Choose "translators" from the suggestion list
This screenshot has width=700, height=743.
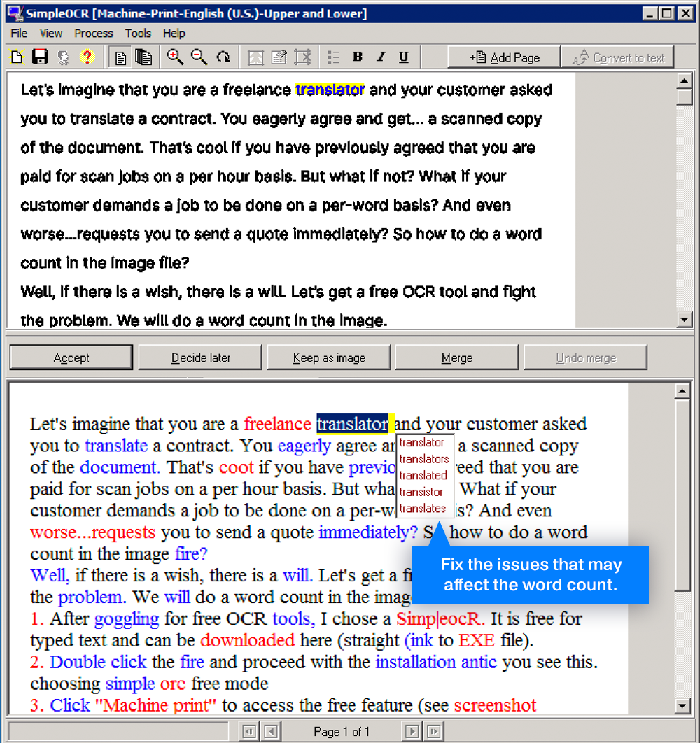424,459
